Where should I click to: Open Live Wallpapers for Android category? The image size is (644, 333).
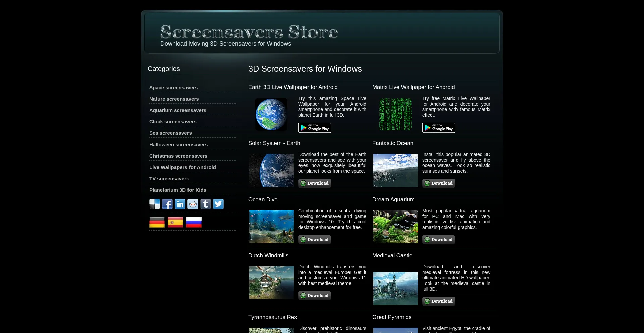coord(182,167)
